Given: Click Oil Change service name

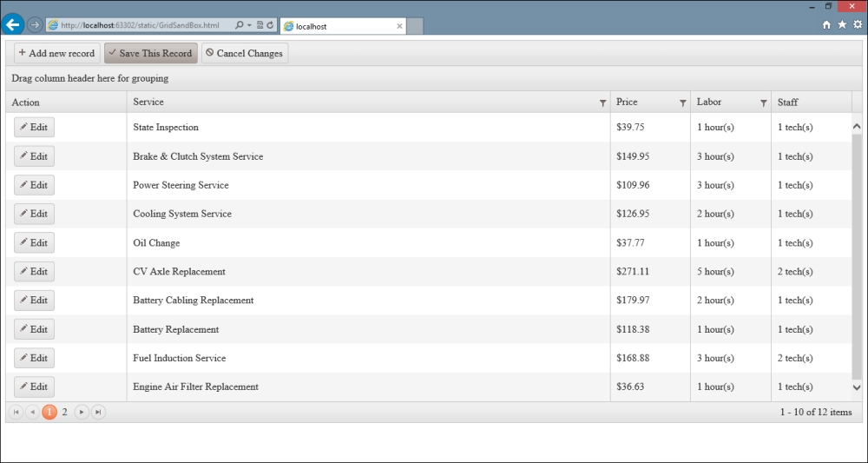Looking at the screenshot, I should click(x=156, y=242).
